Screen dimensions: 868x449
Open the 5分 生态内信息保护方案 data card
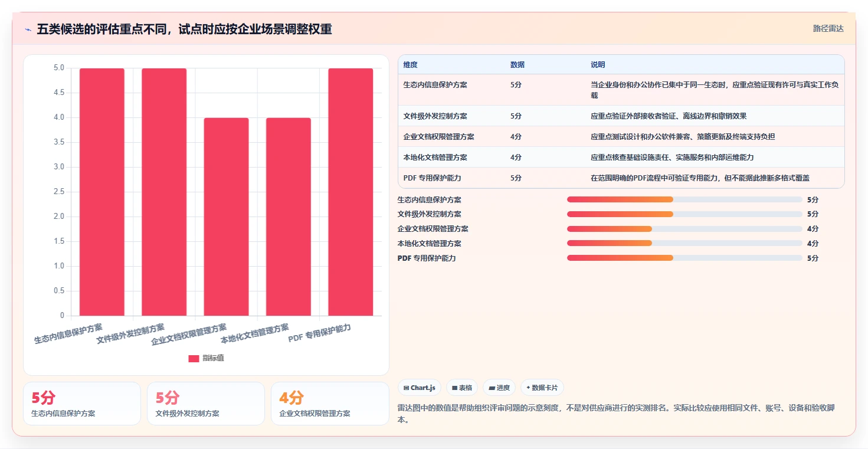[82, 404]
